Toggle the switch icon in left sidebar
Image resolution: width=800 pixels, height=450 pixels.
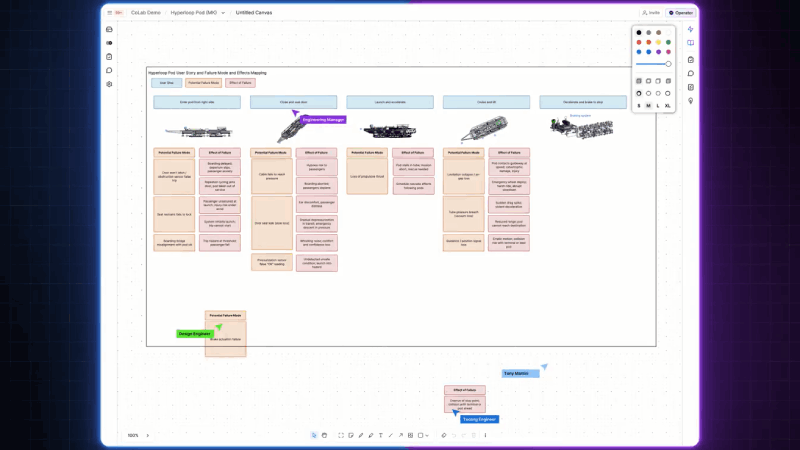point(109,43)
